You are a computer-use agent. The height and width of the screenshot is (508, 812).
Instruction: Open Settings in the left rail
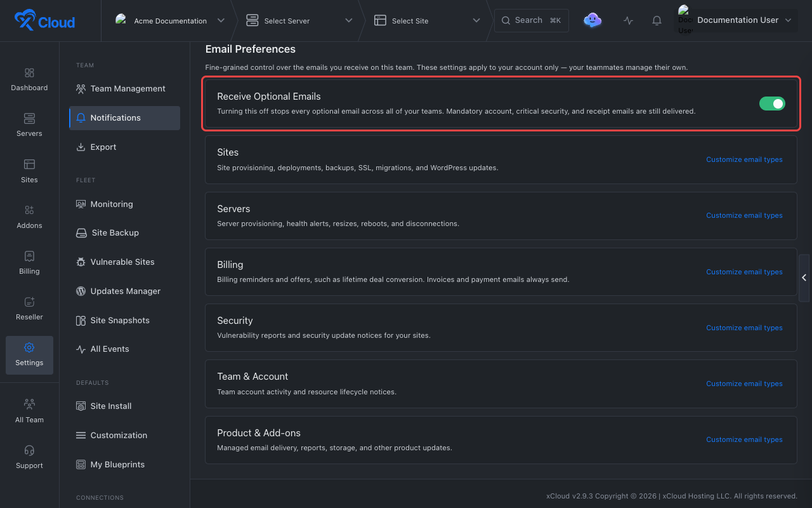click(x=29, y=355)
